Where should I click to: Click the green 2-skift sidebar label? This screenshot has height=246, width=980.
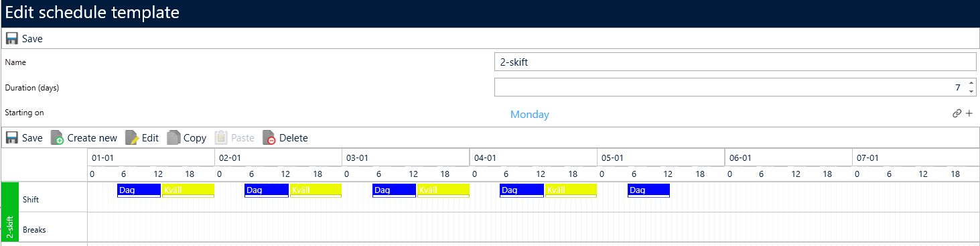[x=10, y=212]
